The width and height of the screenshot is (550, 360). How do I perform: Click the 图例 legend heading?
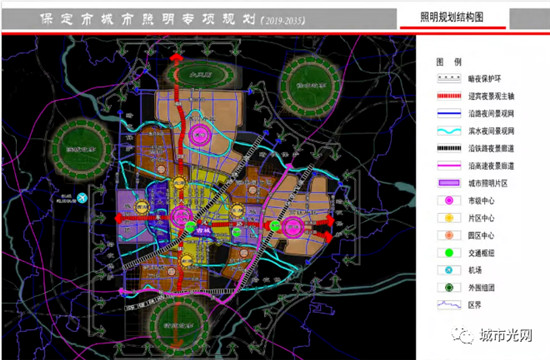click(449, 62)
